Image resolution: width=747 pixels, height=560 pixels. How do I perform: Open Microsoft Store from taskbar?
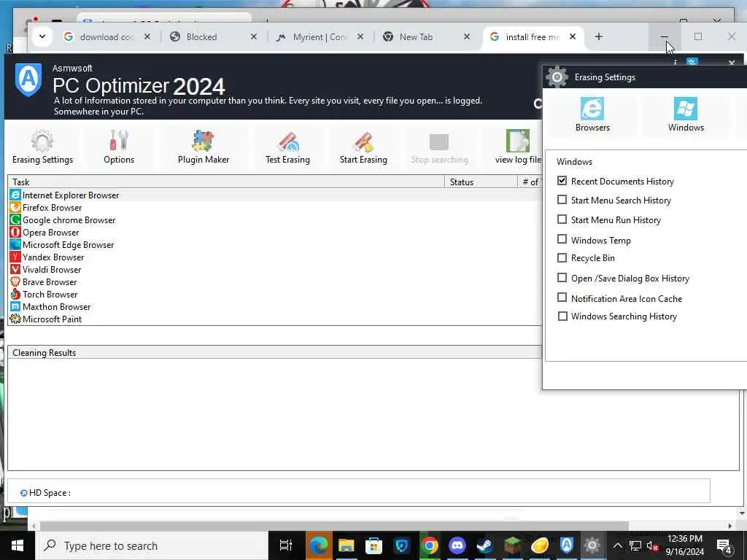click(x=374, y=545)
